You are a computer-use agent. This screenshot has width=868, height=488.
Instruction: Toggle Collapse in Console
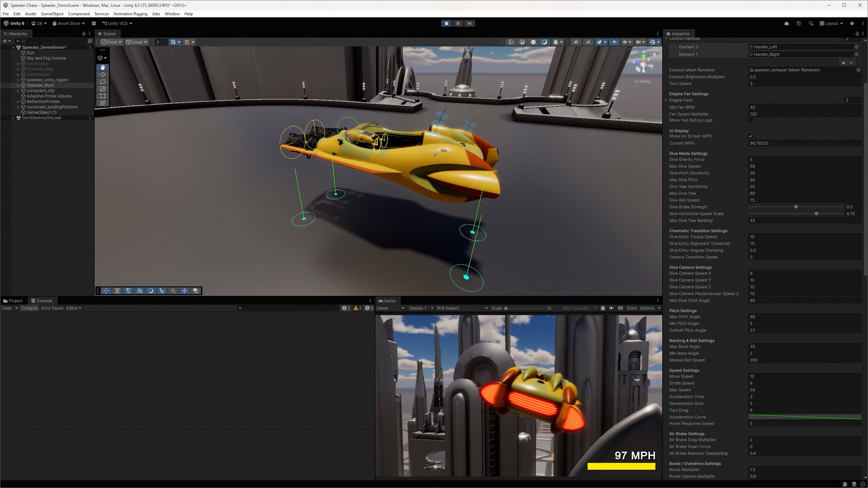[x=29, y=308]
